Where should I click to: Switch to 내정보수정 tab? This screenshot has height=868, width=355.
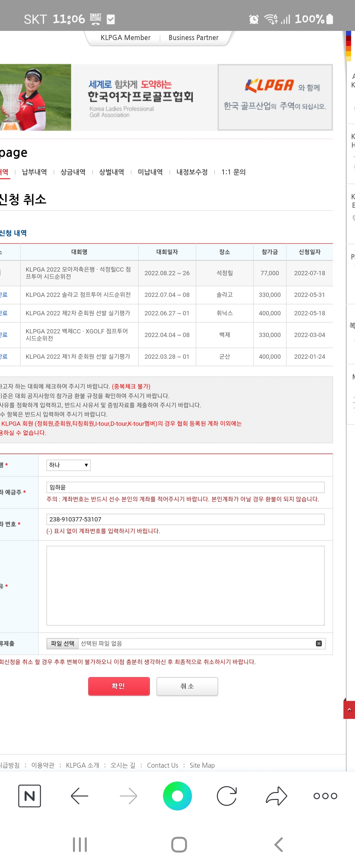pos(192,172)
